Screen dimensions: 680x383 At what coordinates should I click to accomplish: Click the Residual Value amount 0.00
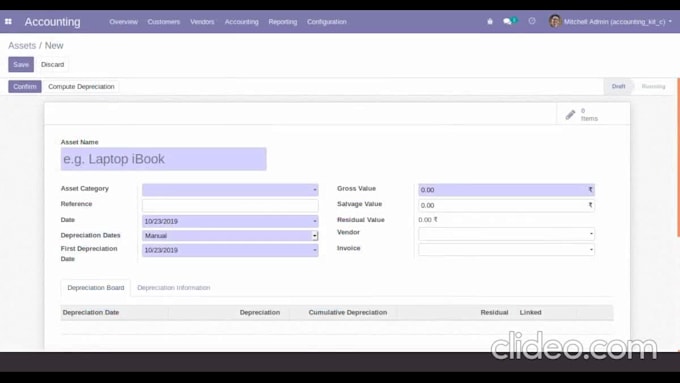(428, 220)
